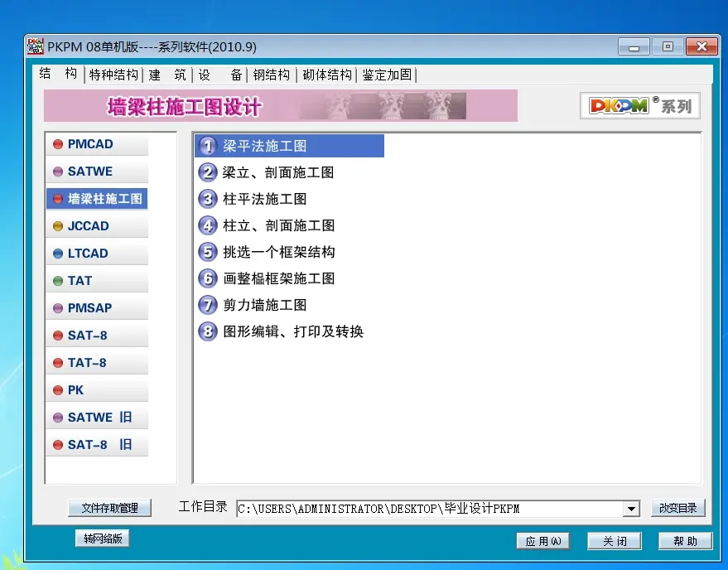This screenshot has width=728, height=570.
Task: Click the yellow dot icon next to JCCAD
Action: point(58,226)
